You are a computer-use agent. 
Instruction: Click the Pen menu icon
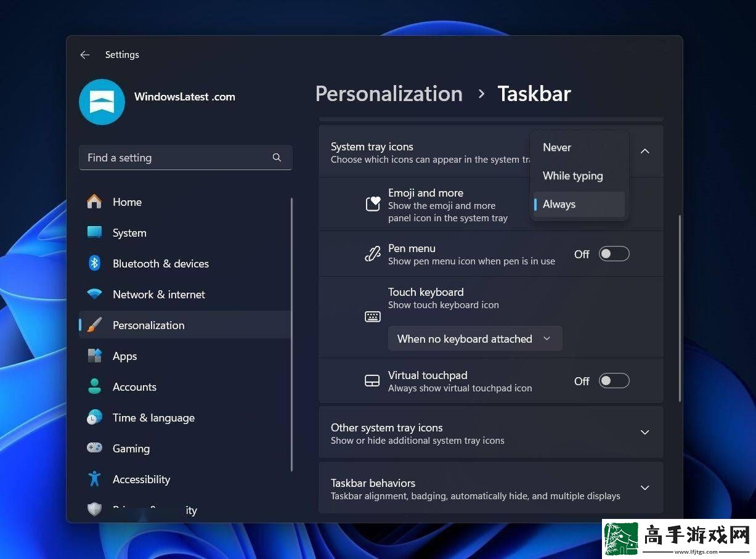tap(373, 254)
